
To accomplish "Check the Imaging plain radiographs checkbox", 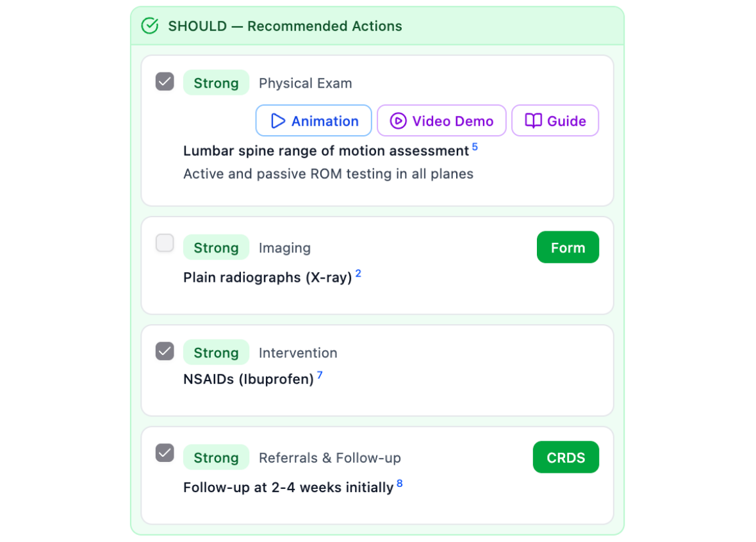I will (165, 243).
